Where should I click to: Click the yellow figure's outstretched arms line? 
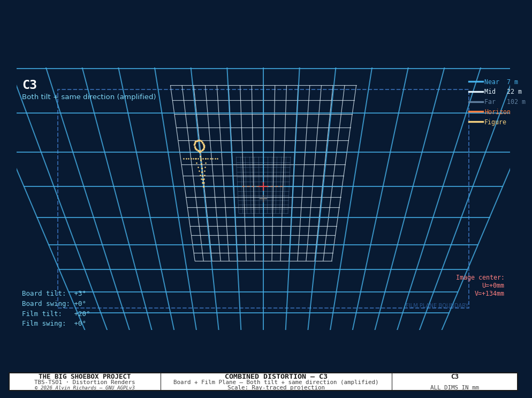pos(201,159)
